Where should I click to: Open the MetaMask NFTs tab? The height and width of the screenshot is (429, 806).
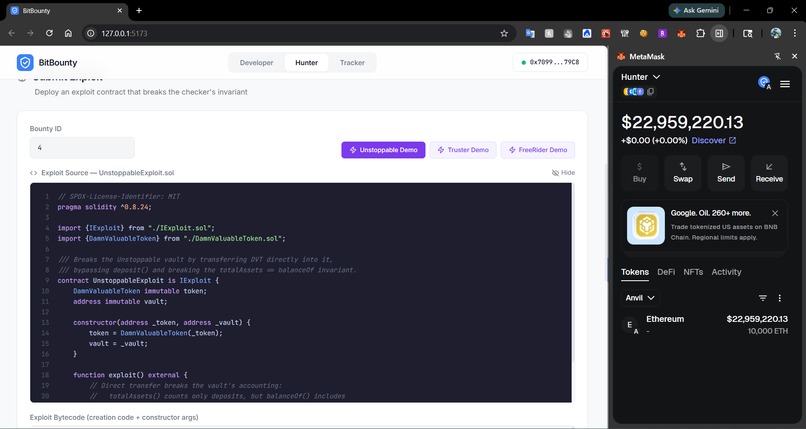[x=693, y=272]
